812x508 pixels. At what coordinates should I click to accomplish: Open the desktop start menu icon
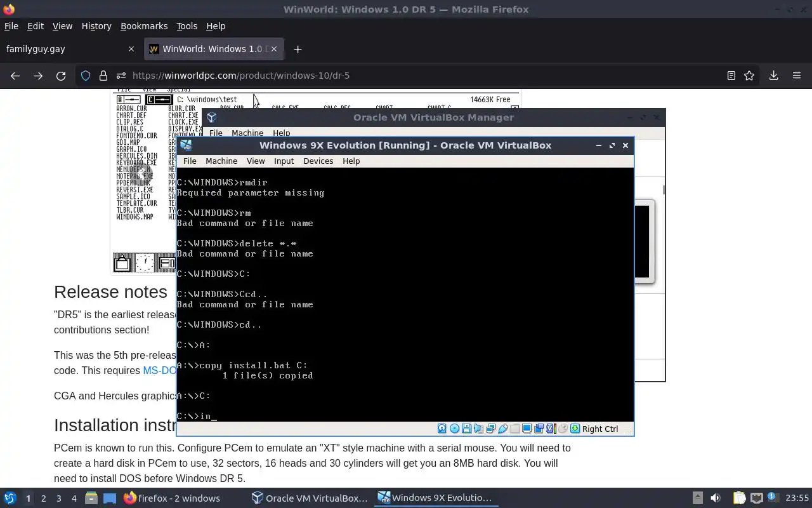[10, 498]
